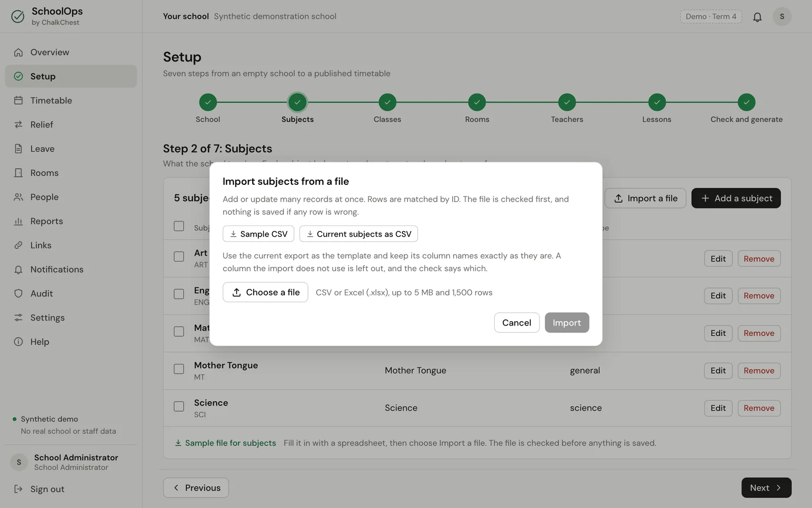
Task: Click the Links chain icon
Action: (x=18, y=245)
